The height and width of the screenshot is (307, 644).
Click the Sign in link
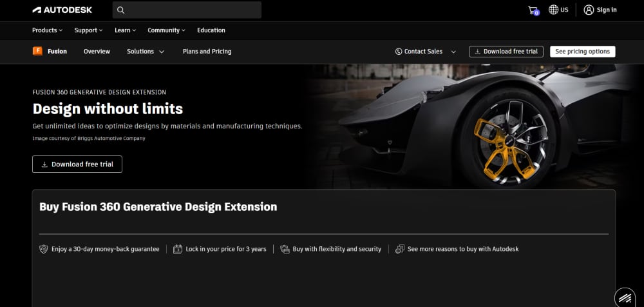pyautogui.click(x=607, y=10)
